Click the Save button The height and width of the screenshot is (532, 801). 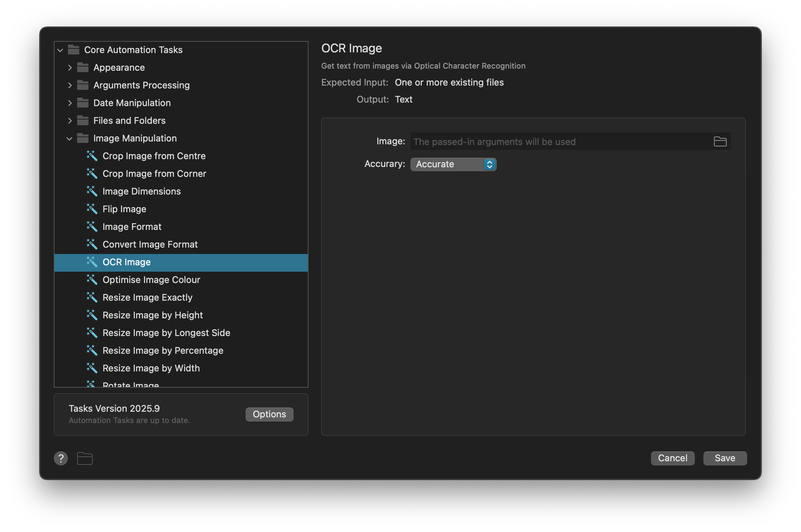(x=725, y=458)
